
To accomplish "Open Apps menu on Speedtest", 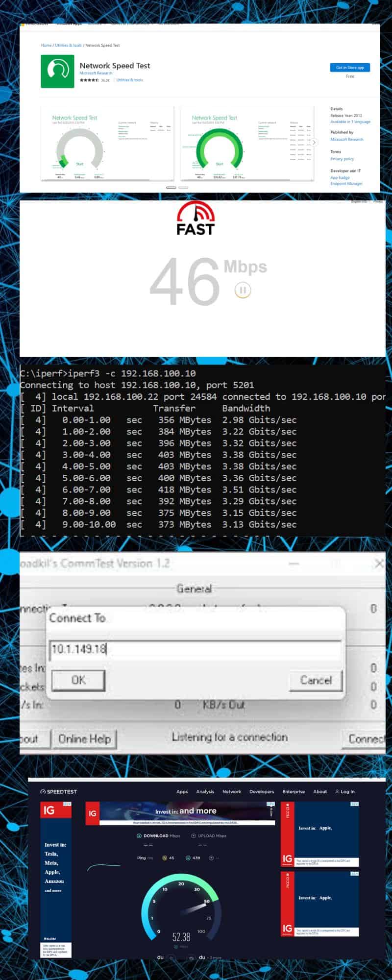I will [x=182, y=791].
